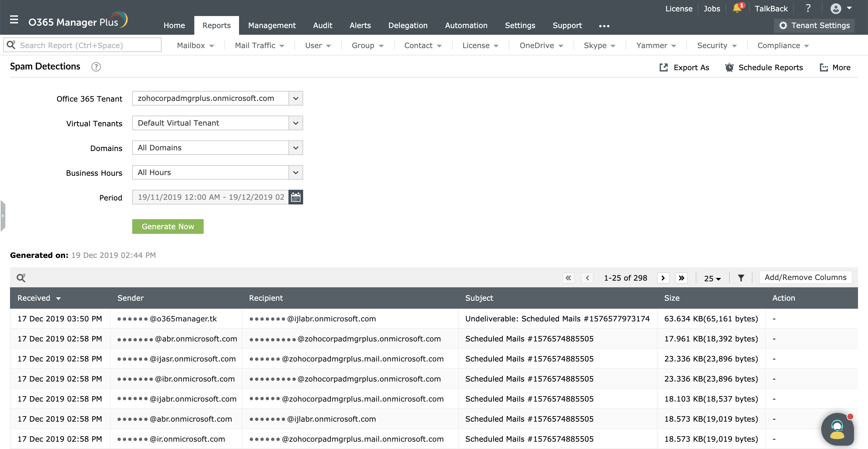Change rows per page from 25
Viewport: 868px width, 449px height.
click(x=712, y=278)
